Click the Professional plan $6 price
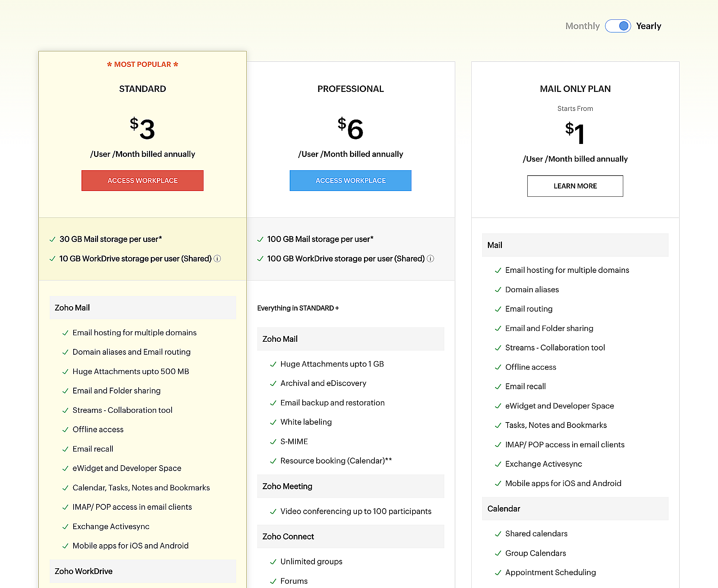The image size is (718, 588). 350,129
